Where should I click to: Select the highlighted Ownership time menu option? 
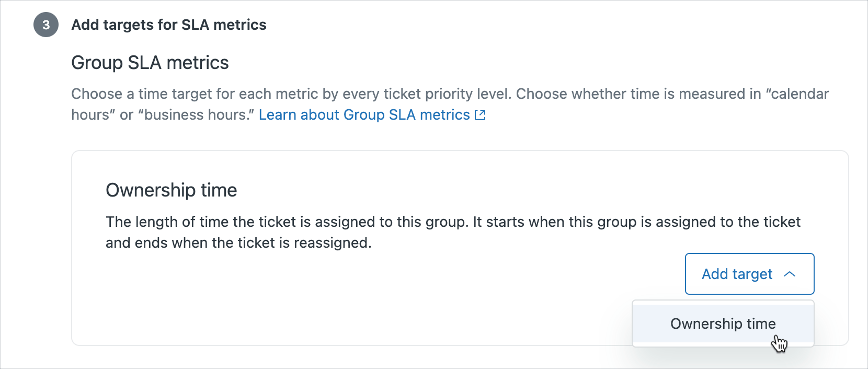click(x=723, y=324)
